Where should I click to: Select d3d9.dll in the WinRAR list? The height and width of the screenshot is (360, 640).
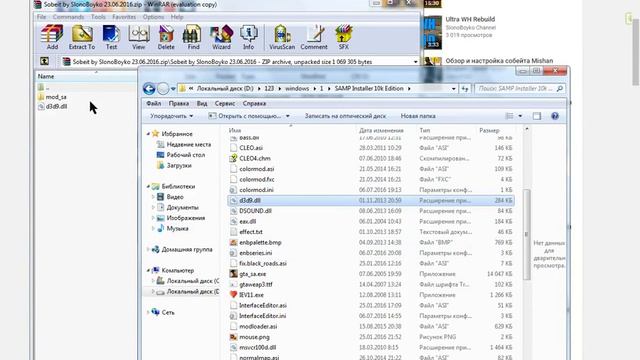pyautogui.click(x=53, y=107)
